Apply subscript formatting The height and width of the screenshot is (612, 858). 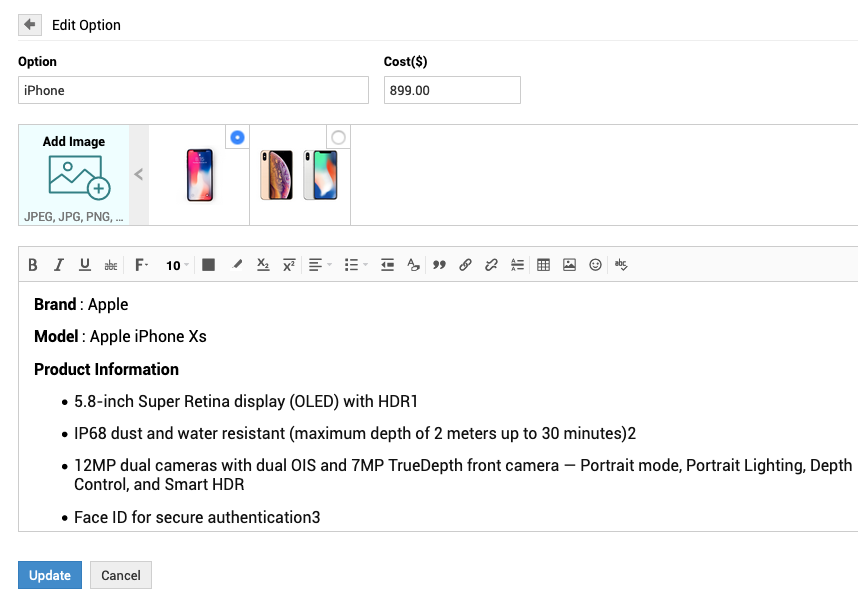(263, 265)
